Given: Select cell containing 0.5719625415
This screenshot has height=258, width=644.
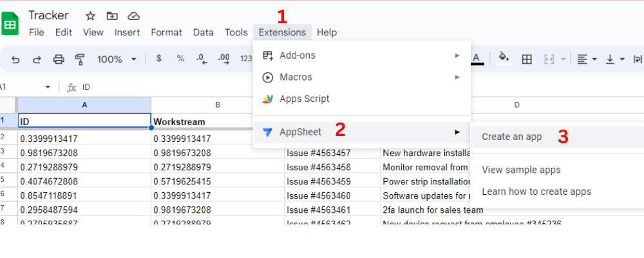Looking at the screenshot, I should click(x=218, y=181).
